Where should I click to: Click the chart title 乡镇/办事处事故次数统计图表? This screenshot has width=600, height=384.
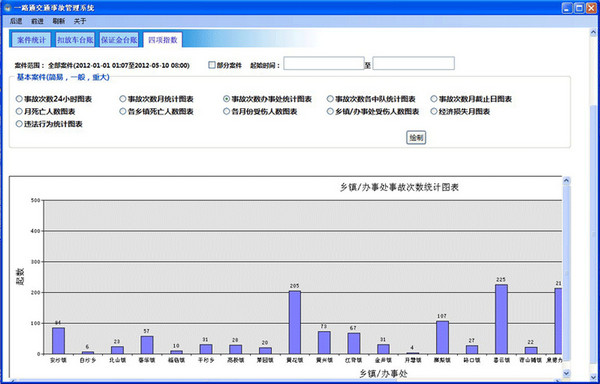click(x=399, y=187)
